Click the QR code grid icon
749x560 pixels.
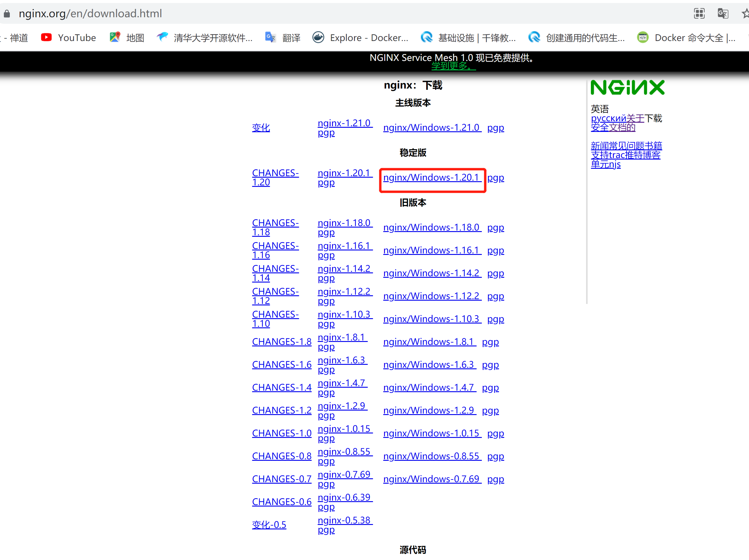coord(699,14)
